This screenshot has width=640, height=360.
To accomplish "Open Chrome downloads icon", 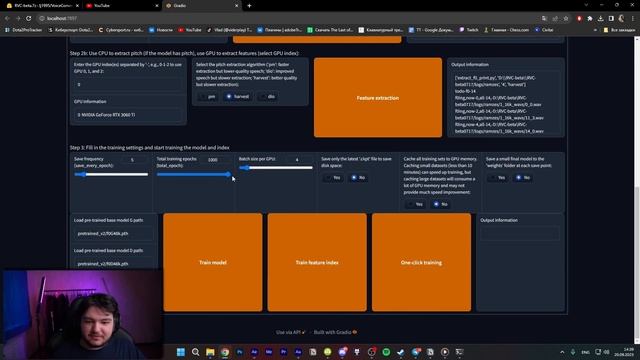I will (600, 18).
